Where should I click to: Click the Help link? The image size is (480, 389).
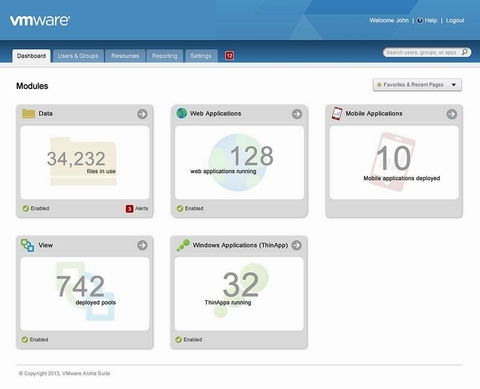pyautogui.click(x=431, y=21)
